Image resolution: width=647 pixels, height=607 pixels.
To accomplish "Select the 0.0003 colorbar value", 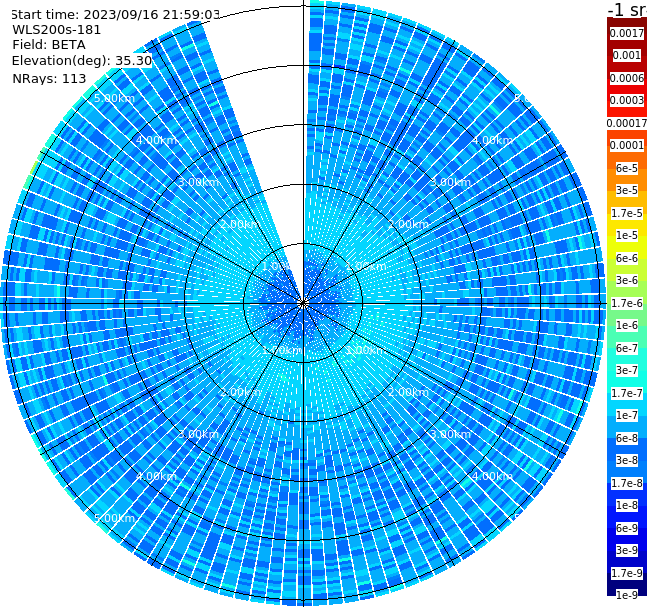I will [x=627, y=100].
